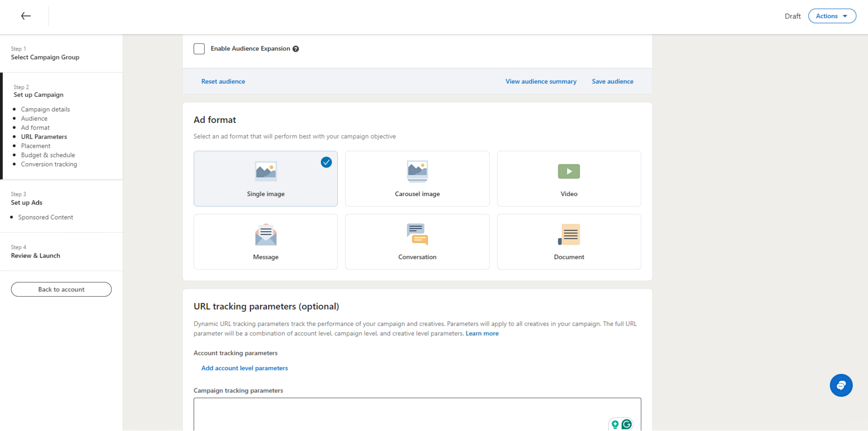Click the Ad format heading
Viewport: 868px width, 431px height.
[215, 120]
